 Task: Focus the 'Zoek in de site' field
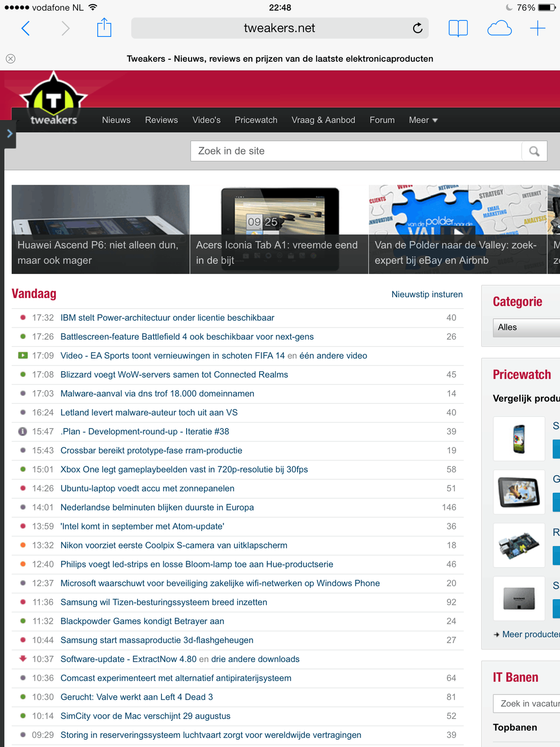356,151
